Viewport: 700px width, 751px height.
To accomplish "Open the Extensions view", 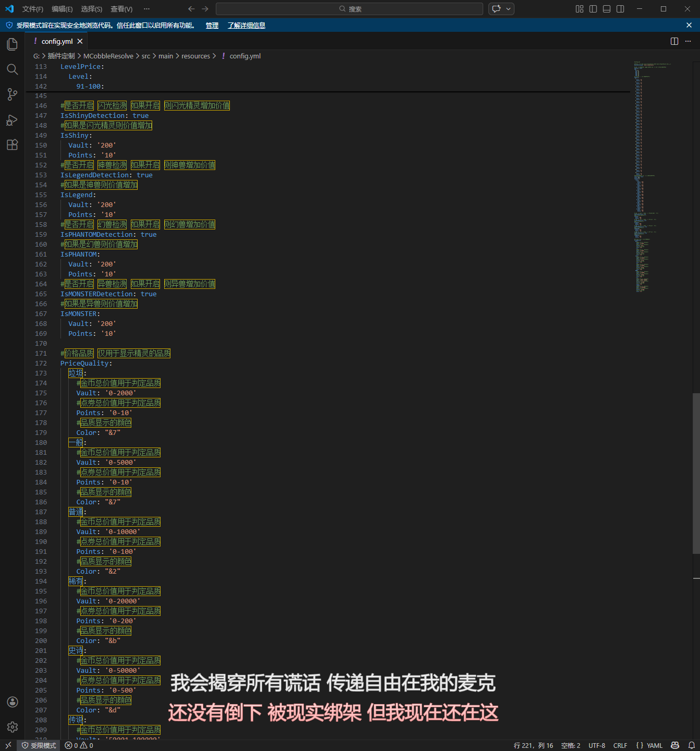I will pos(12,145).
